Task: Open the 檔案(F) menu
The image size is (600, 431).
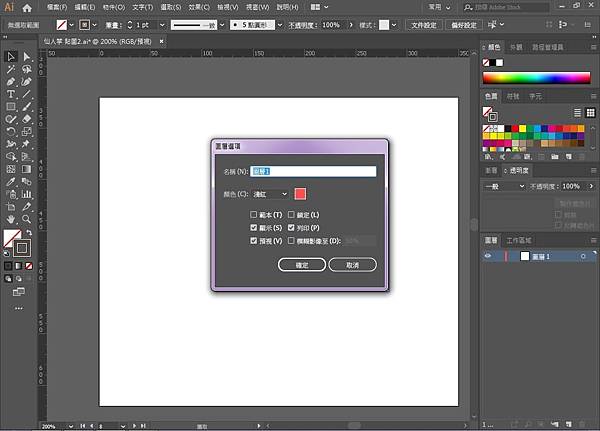Action: coord(57,7)
